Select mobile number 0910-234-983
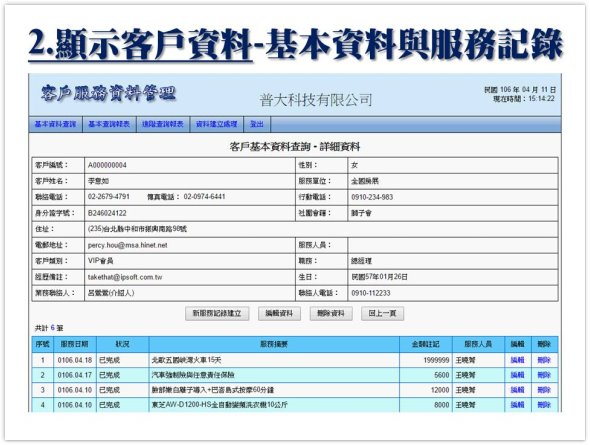Image resolution: width=590 pixels, height=445 pixels. coord(372,197)
